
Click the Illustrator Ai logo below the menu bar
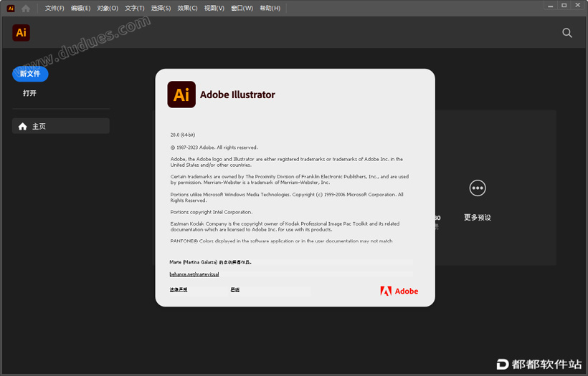point(21,32)
